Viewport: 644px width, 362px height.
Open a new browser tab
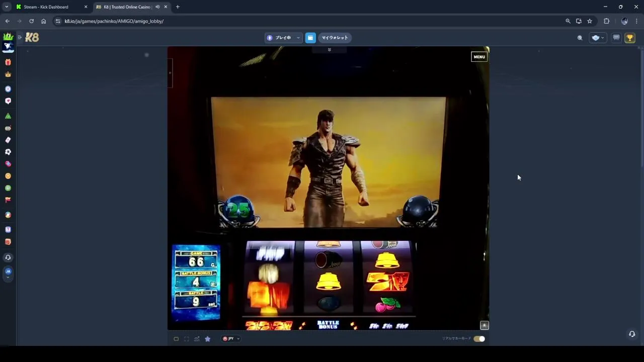pyautogui.click(x=178, y=7)
